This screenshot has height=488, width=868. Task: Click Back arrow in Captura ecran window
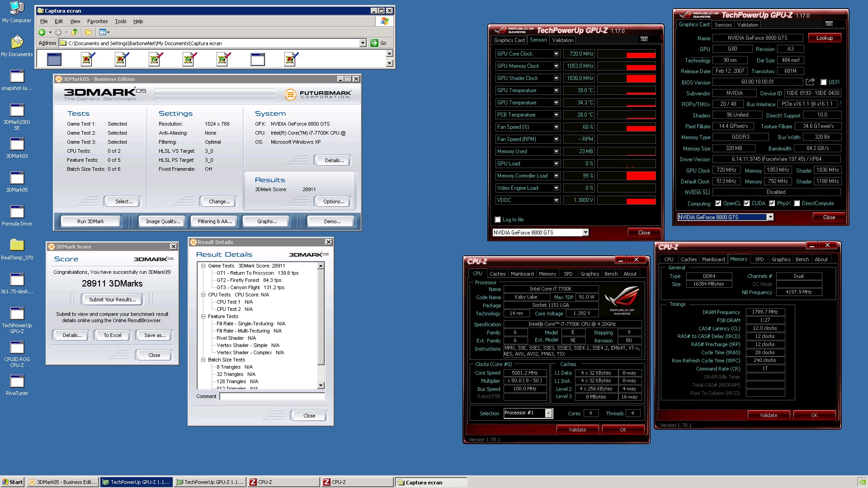tap(42, 32)
